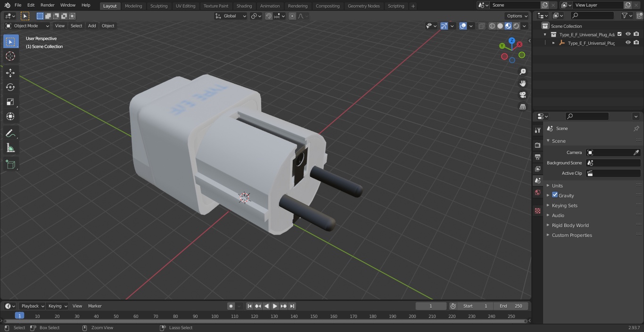
Task: Select the Move tool
Action: [10, 73]
